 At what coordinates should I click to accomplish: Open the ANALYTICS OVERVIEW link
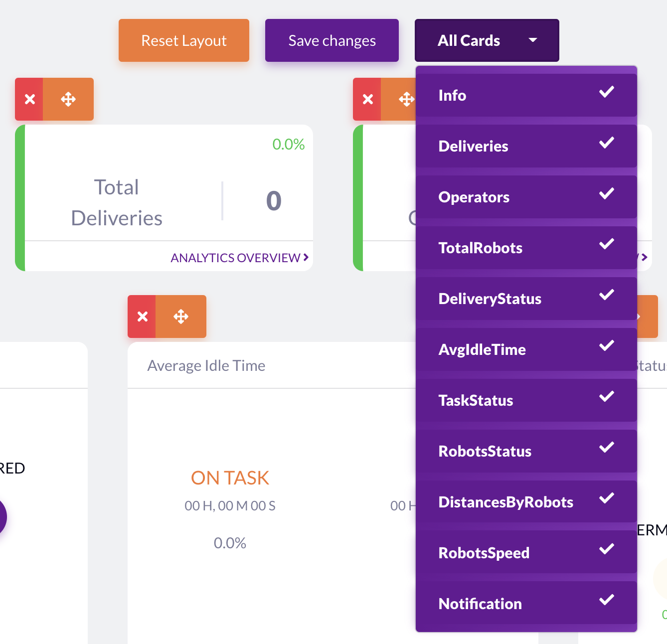click(x=234, y=257)
